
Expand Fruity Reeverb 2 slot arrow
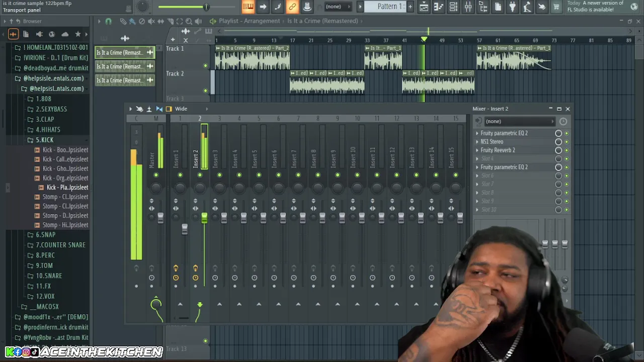(x=477, y=150)
